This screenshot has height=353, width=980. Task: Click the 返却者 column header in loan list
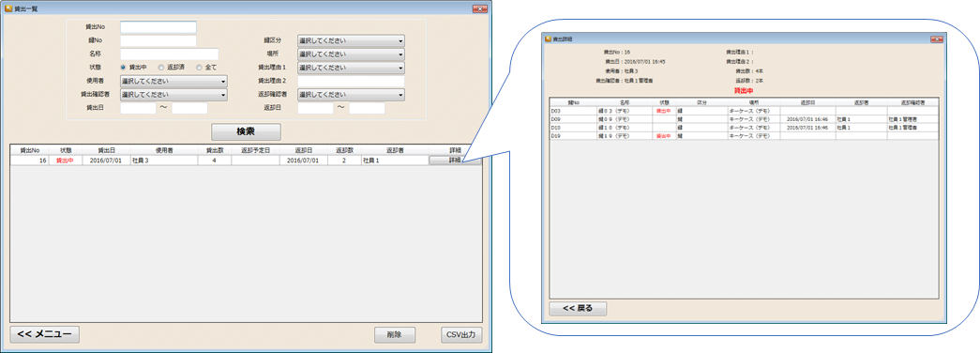pos(394,151)
